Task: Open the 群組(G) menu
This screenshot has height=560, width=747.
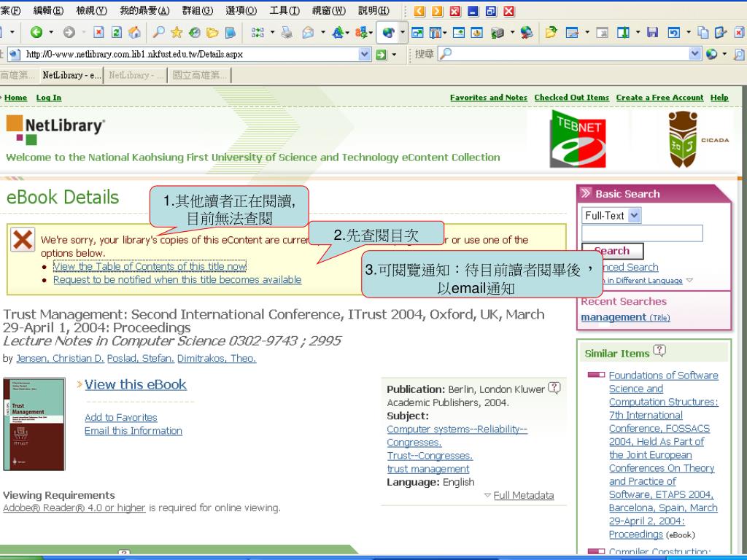Action: click(x=197, y=10)
